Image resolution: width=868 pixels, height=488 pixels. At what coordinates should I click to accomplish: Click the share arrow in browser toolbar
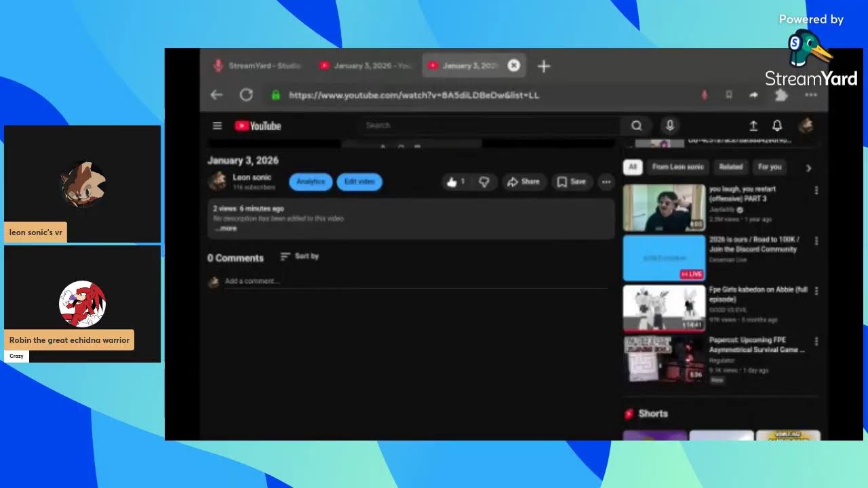(x=753, y=95)
